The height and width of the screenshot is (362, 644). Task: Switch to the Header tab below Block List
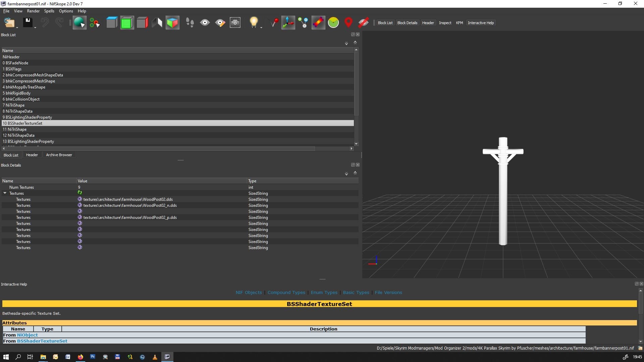[x=32, y=155]
